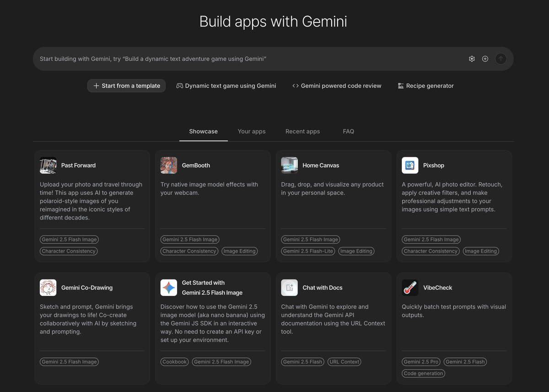Open the Chat with Docs card title
The image size is (549, 392).
(x=323, y=288)
